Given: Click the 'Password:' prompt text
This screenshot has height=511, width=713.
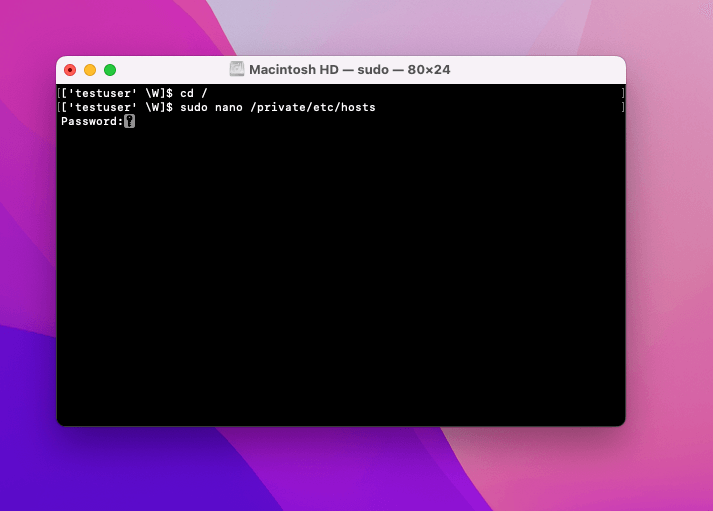Looking at the screenshot, I should click(x=91, y=121).
